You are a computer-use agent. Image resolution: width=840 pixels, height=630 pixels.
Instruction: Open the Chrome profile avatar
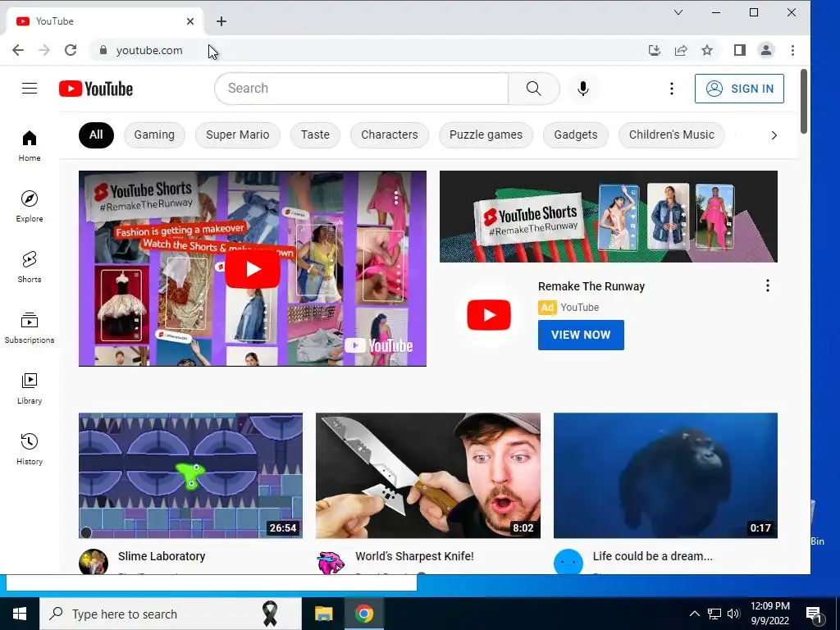point(766,50)
